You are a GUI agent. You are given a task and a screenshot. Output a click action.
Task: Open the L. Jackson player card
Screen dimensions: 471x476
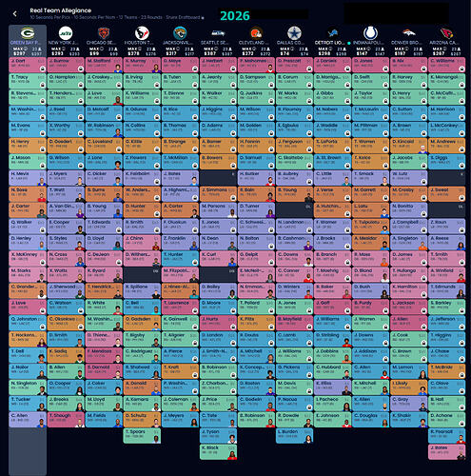point(408,307)
